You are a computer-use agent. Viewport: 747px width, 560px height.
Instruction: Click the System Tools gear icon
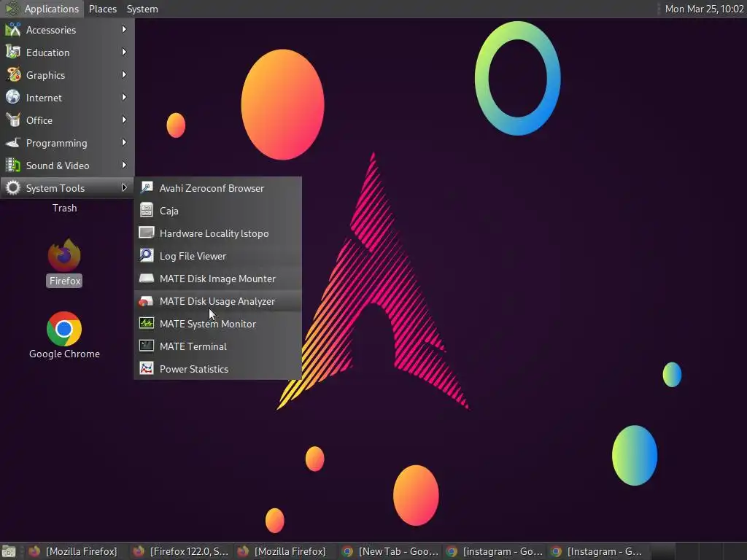coord(13,188)
